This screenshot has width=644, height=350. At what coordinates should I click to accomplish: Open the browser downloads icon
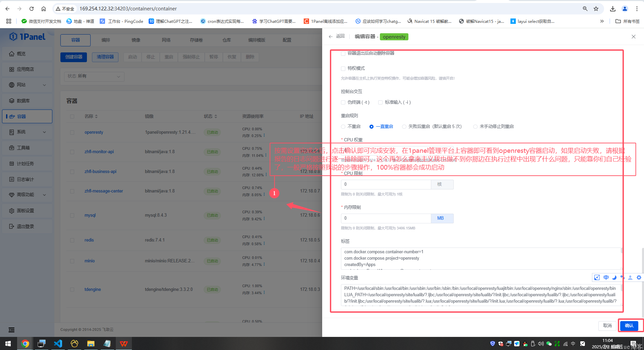click(613, 9)
